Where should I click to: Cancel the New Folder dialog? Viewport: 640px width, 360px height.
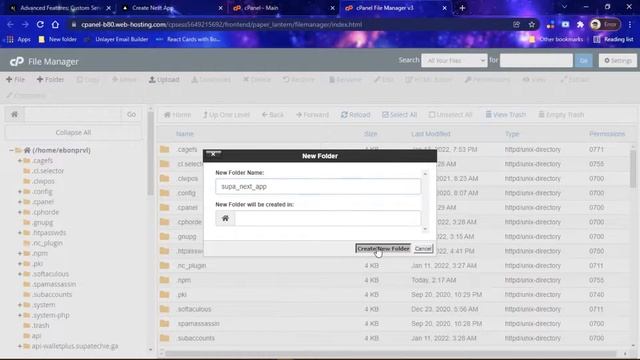point(423,249)
